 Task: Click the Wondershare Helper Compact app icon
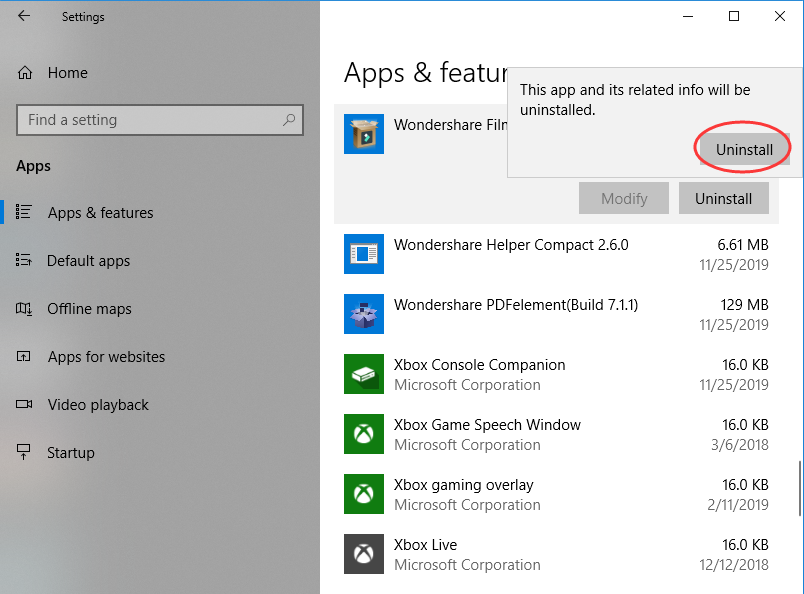tap(364, 254)
